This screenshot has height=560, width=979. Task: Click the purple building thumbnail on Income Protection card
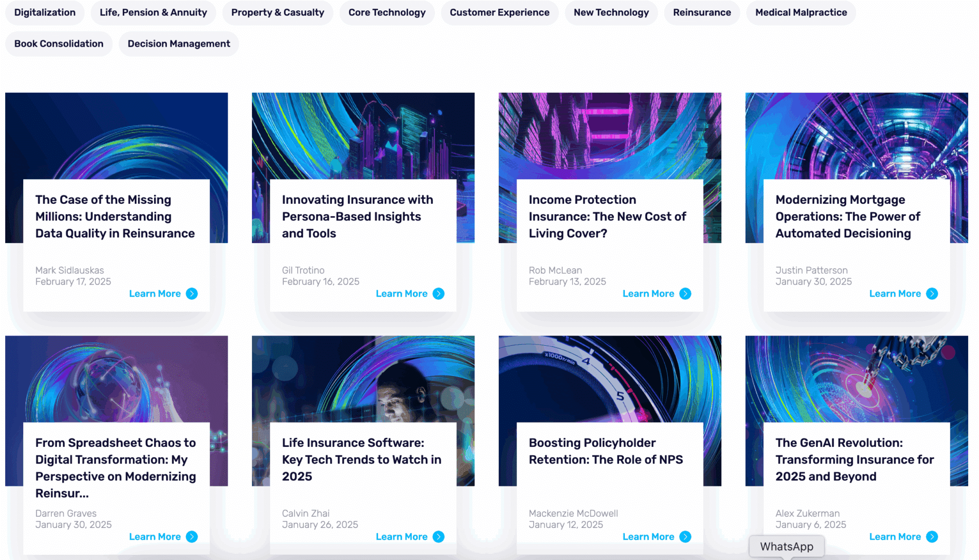(610, 136)
